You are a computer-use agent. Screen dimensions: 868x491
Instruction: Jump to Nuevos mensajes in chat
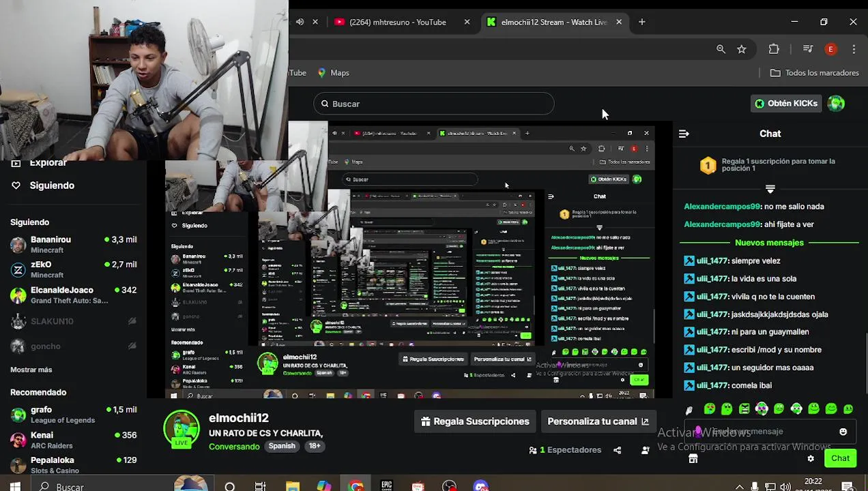coord(769,243)
